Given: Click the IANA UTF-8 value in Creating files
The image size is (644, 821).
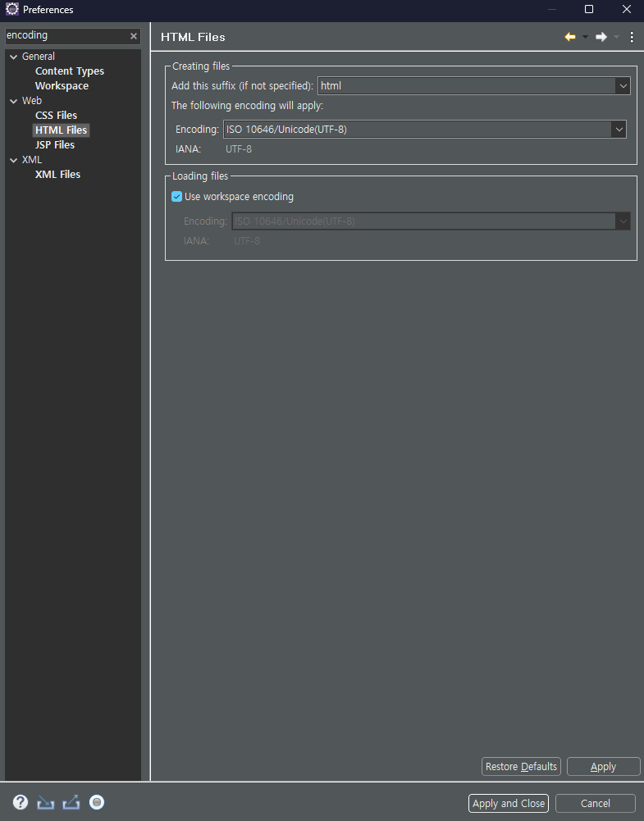Looking at the screenshot, I should click(239, 149).
